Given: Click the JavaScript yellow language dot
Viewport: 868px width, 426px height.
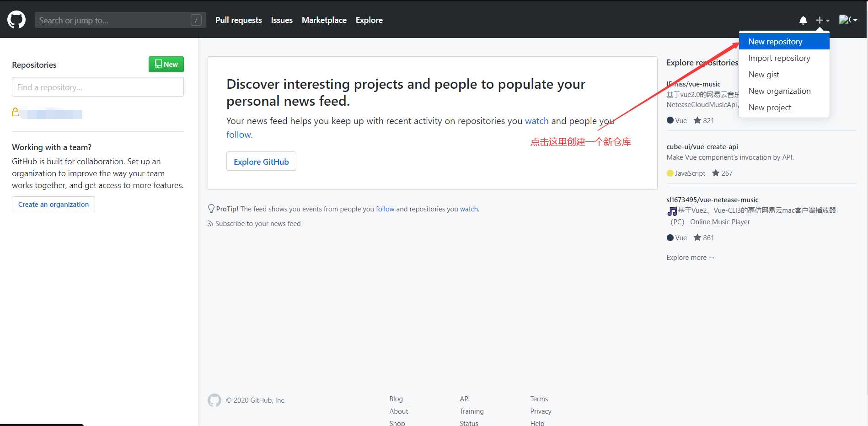Looking at the screenshot, I should [670, 173].
